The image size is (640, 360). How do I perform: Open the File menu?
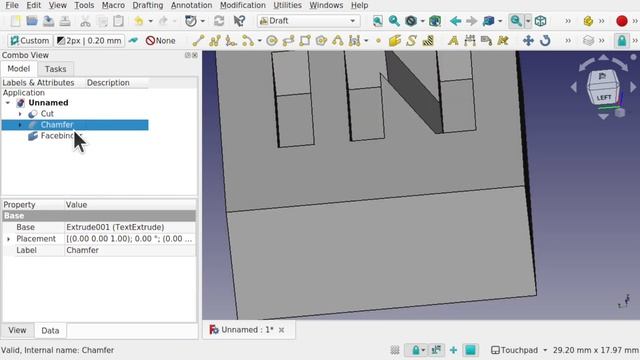(x=12, y=5)
